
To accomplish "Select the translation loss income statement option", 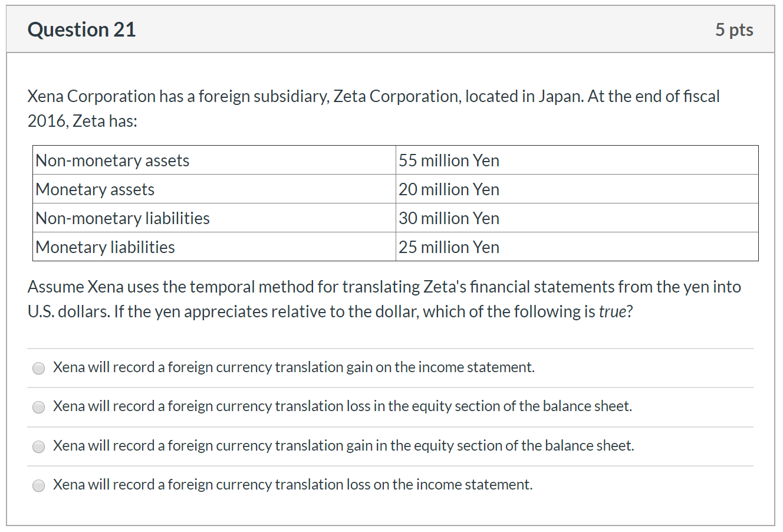I will click(x=38, y=485).
